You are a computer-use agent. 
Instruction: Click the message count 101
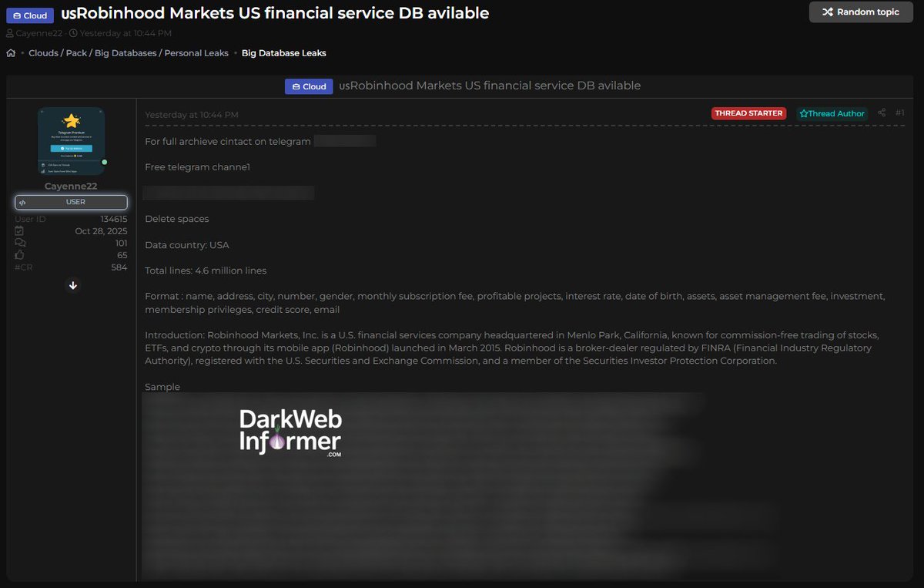point(121,244)
